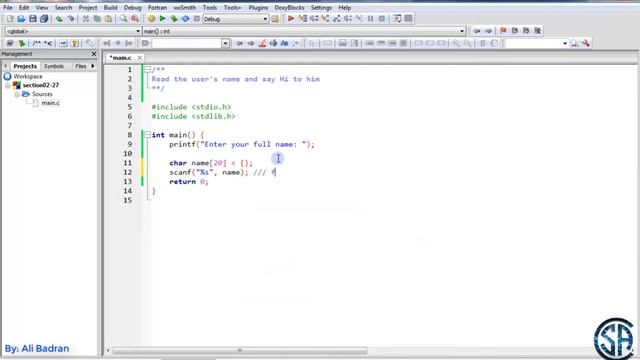
Task: Click the yellow lightbulb DoxyBlocks icon
Action: tap(74, 43)
